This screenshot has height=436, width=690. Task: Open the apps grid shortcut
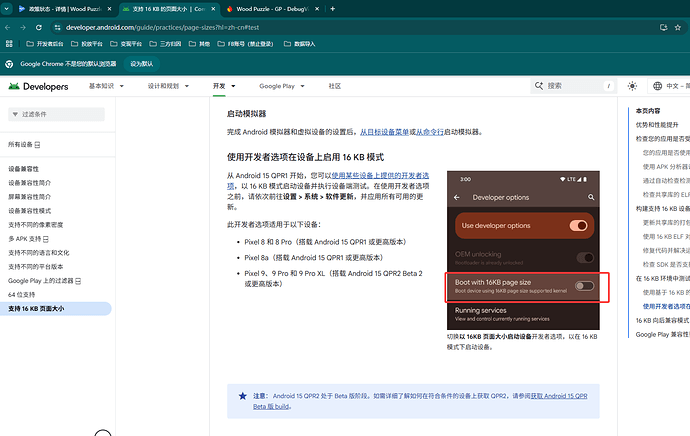(9, 44)
